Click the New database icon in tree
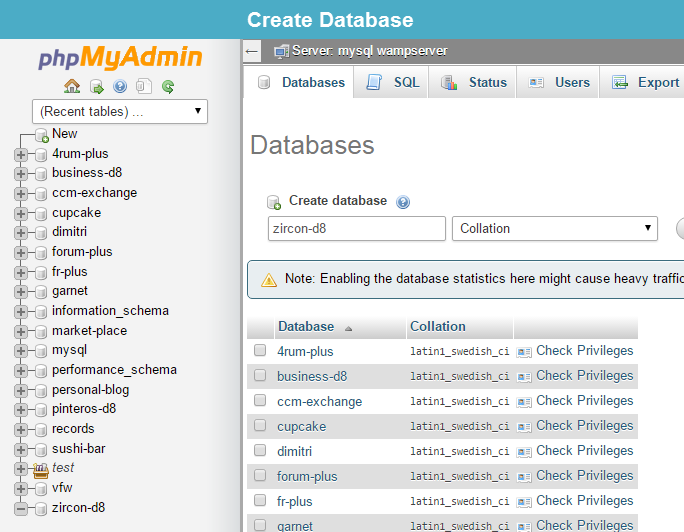Screen dimensions: 684x532 pos(41,135)
